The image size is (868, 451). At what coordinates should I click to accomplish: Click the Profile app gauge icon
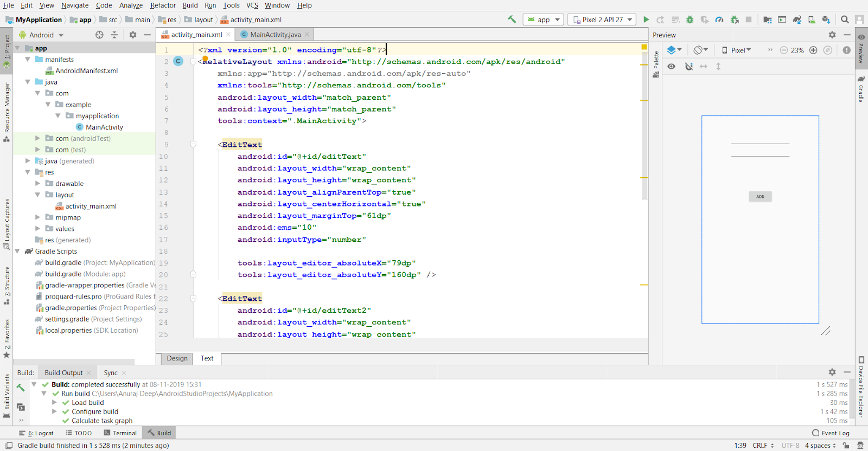coord(719,20)
